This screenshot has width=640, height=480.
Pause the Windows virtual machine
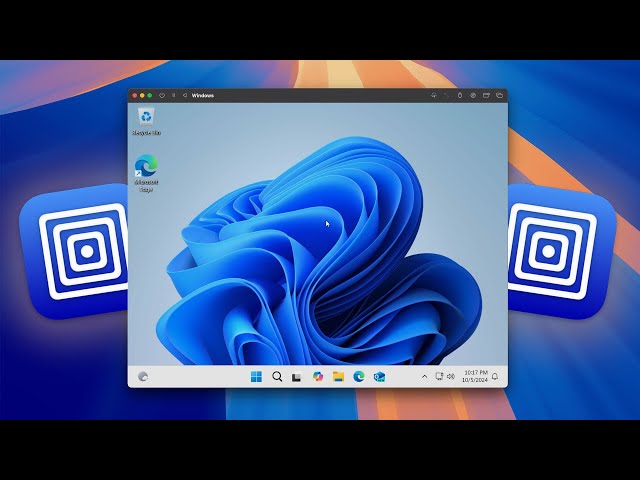(173, 96)
